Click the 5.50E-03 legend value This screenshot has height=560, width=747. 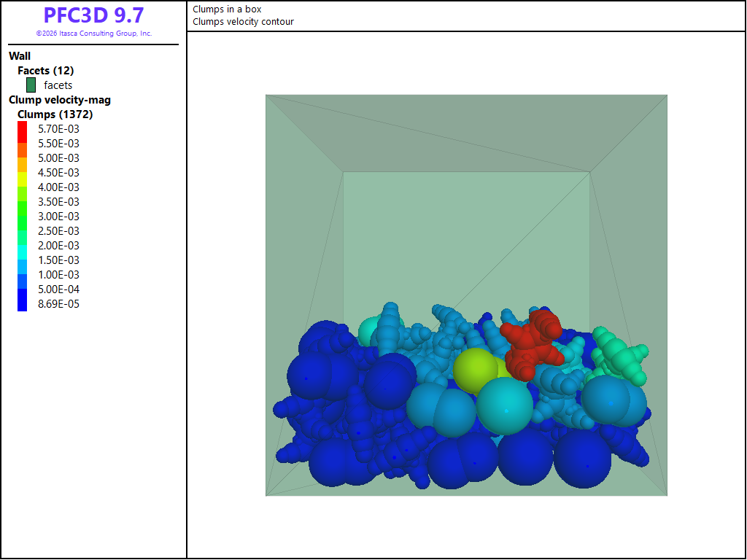click(x=58, y=144)
